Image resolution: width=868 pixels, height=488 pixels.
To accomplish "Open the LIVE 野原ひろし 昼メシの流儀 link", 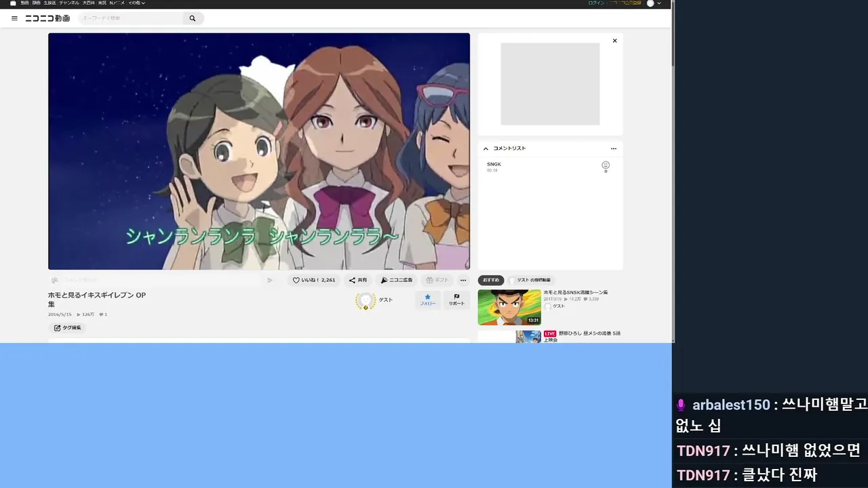I will click(583, 336).
